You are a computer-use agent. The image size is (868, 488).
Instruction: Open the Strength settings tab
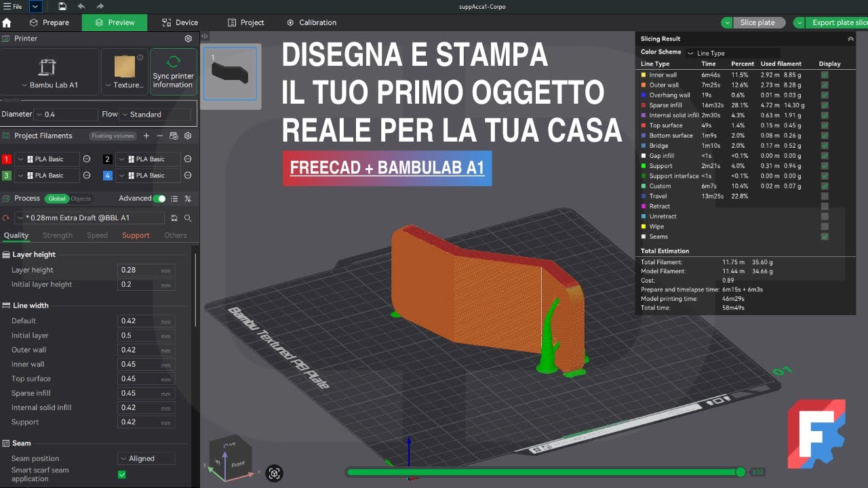[x=58, y=235]
